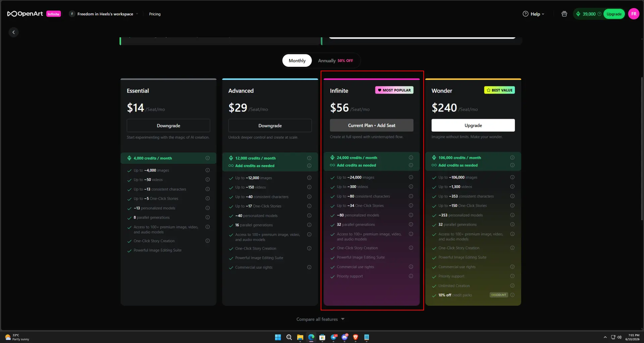Click the green Upgrade button in header
Image resolution: width=644 pixels, height=343 pixels.
pyautogui.click(x=614, y=14)
